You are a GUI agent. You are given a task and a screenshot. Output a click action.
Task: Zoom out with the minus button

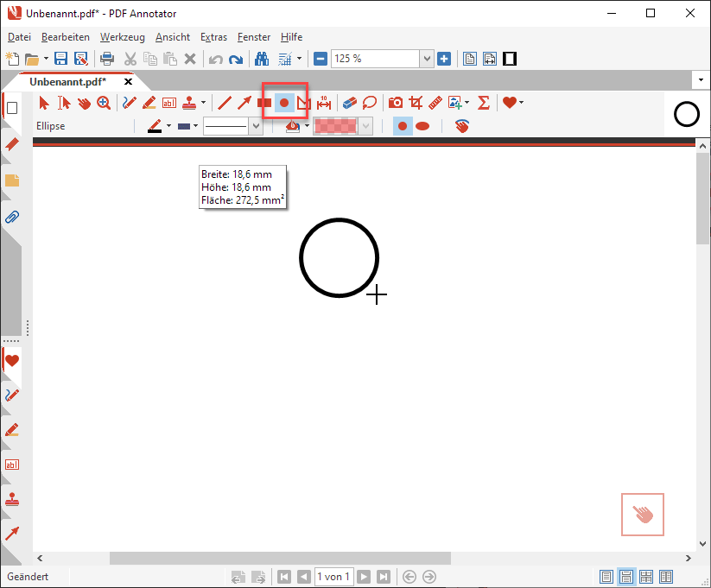tap(321, 59)
